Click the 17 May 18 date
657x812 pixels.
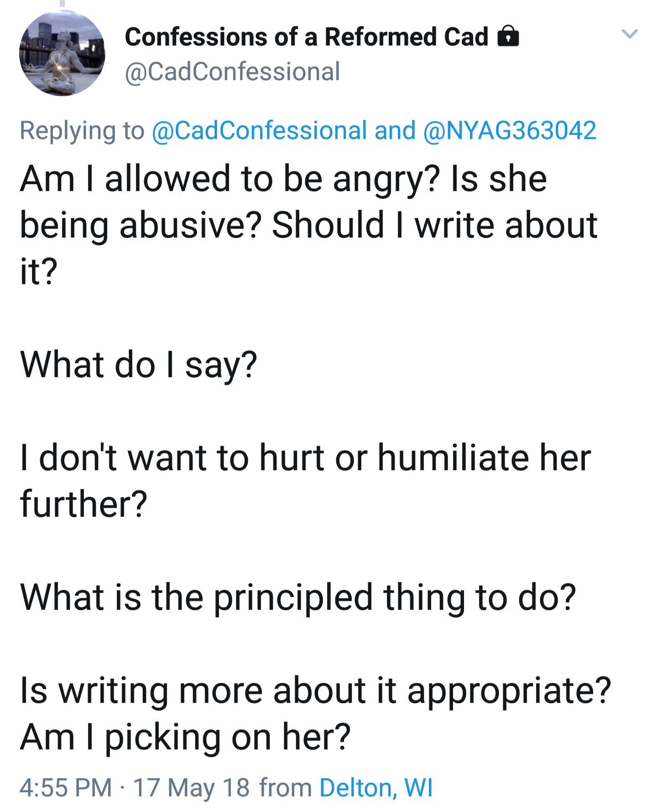191,788
